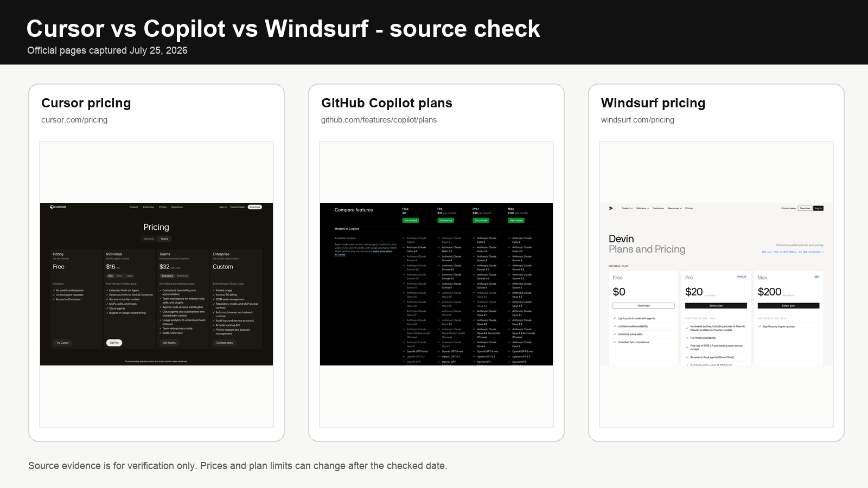Viewport: 868px width, 488px height.
Task: Select GitHub Copilot plans heading
Action: pos(387,103)
